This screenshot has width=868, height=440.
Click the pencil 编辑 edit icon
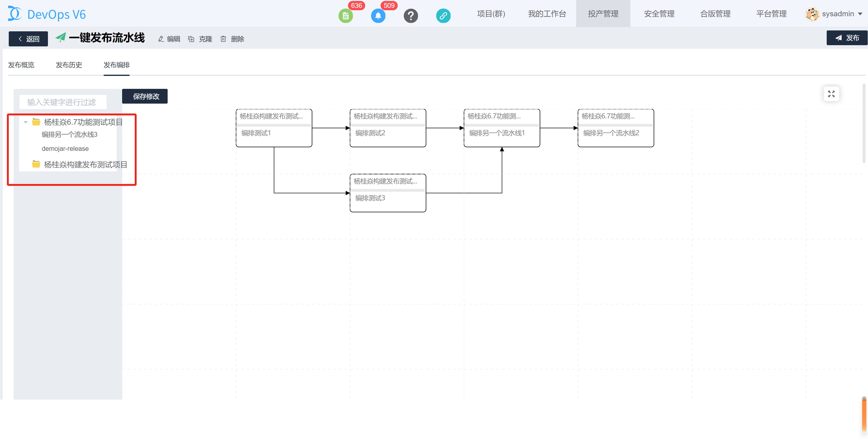click(161, 39)
